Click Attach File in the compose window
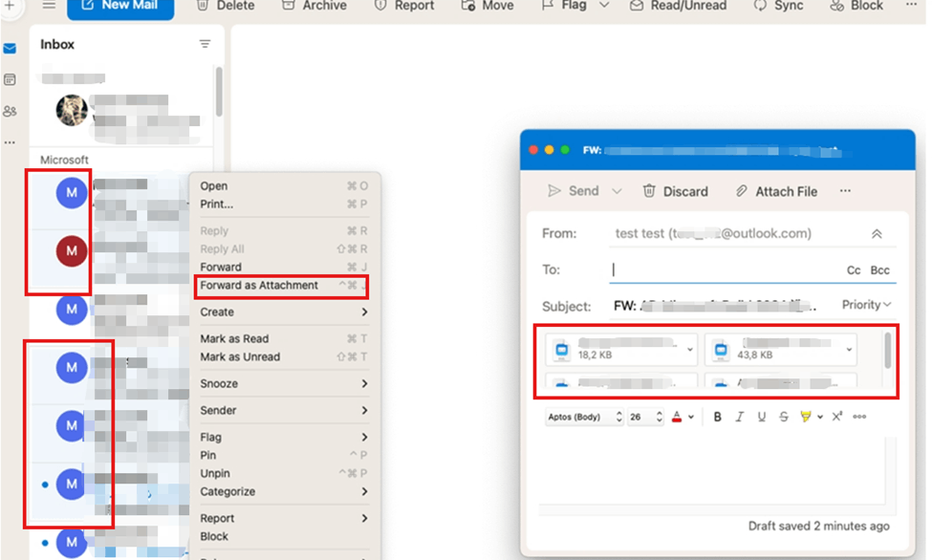 click(x=776, y=191)
